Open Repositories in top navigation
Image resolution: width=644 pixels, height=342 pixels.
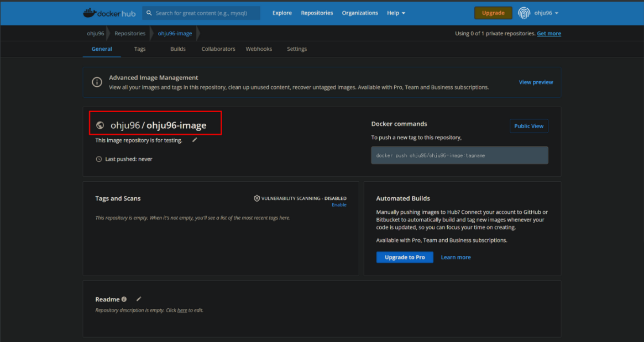pos(317,13)
